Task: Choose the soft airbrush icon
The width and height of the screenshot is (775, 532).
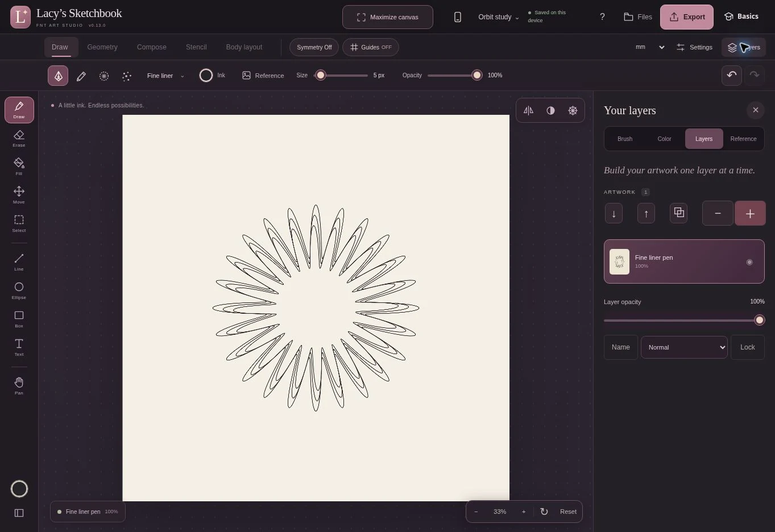Action: coord(104,76)
